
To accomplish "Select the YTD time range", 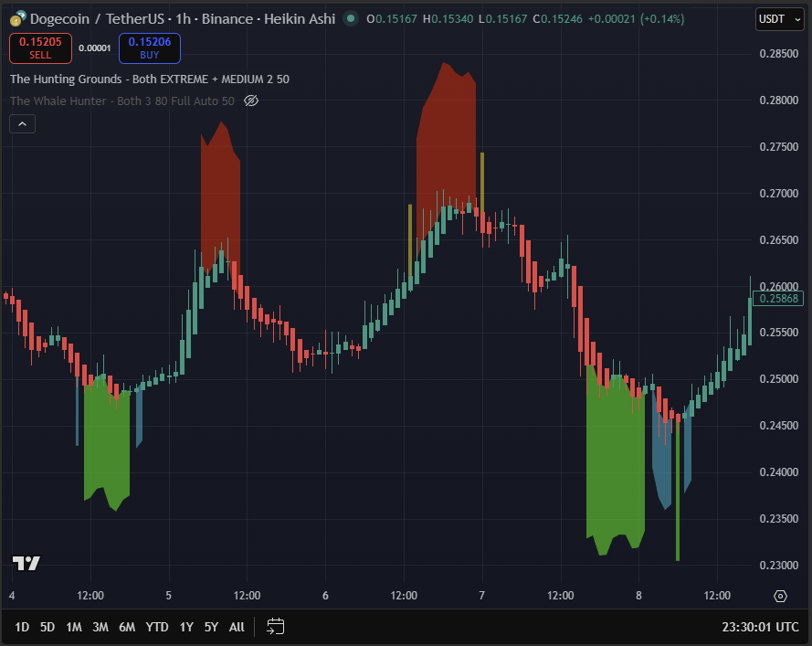I will [x=157, y=627].
